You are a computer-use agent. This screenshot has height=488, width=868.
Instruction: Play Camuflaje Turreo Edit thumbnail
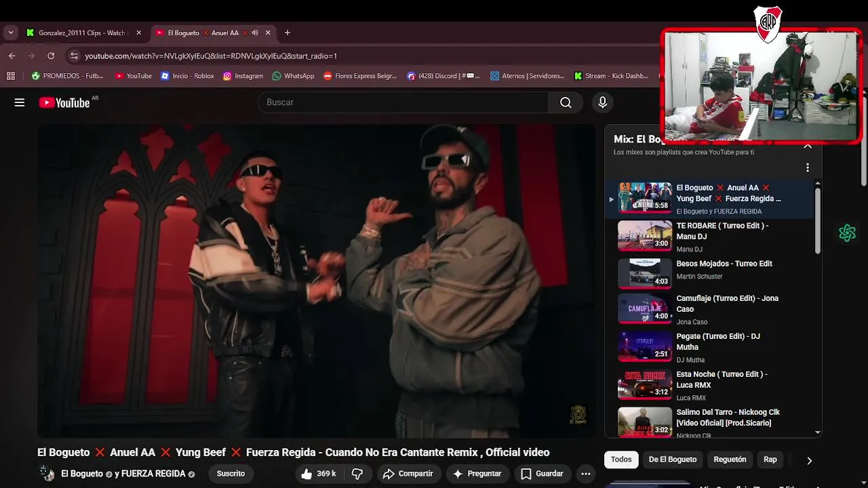pyautogui.click(x=645, y=308)
